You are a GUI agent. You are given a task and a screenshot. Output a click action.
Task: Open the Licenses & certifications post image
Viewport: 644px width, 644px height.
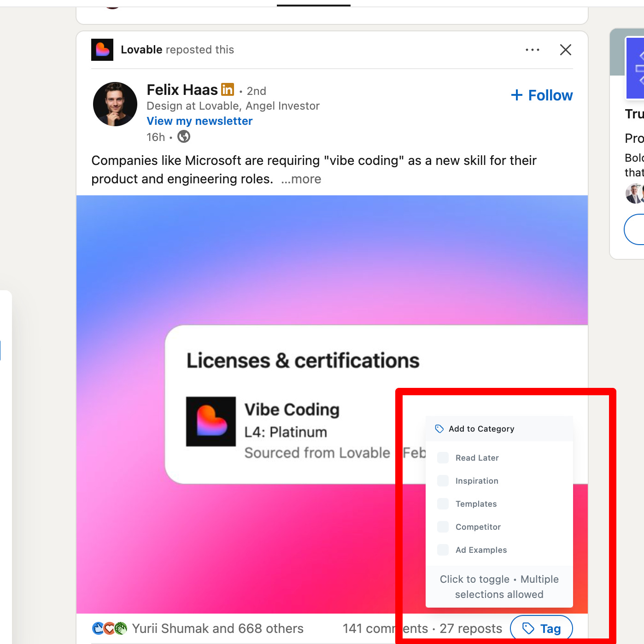coord(332,404)
